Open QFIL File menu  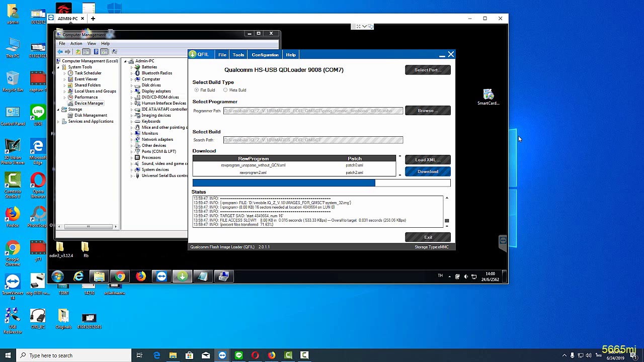point(222,55)
